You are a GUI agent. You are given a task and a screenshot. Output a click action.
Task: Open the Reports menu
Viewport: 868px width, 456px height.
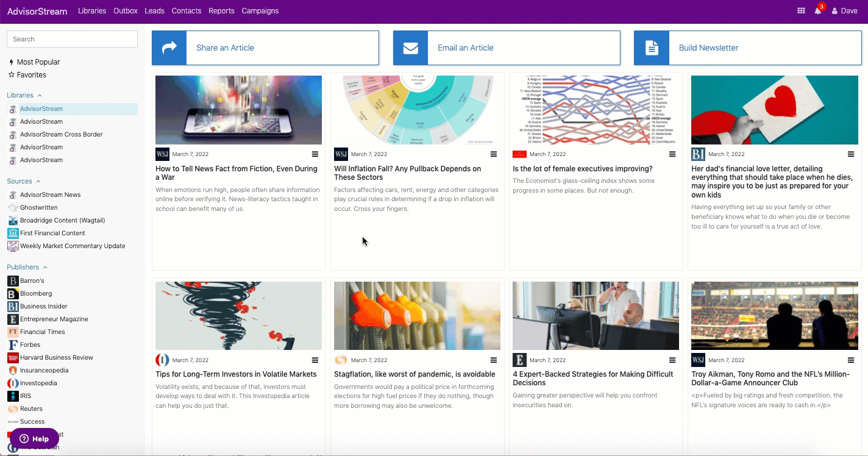point(221,11)
